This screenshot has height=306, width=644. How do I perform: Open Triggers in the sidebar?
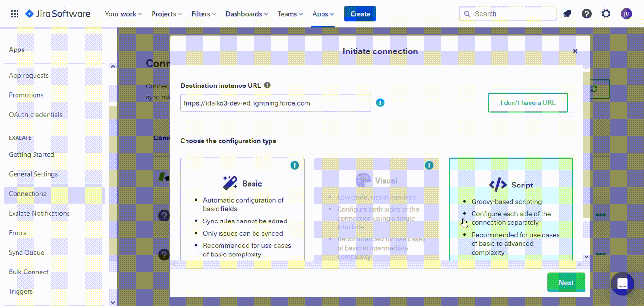pyautogui.click(x=21, y=291)
